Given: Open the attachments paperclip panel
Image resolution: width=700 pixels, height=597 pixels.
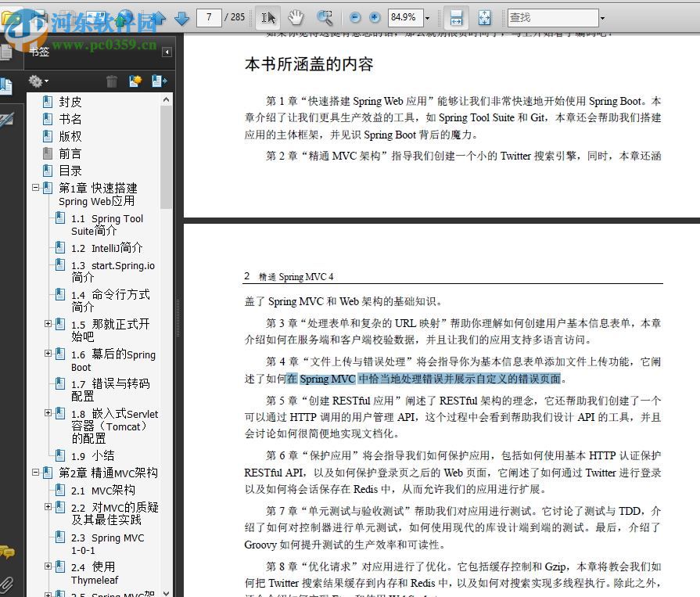Looking at the screenshot, I should point(6,583).
